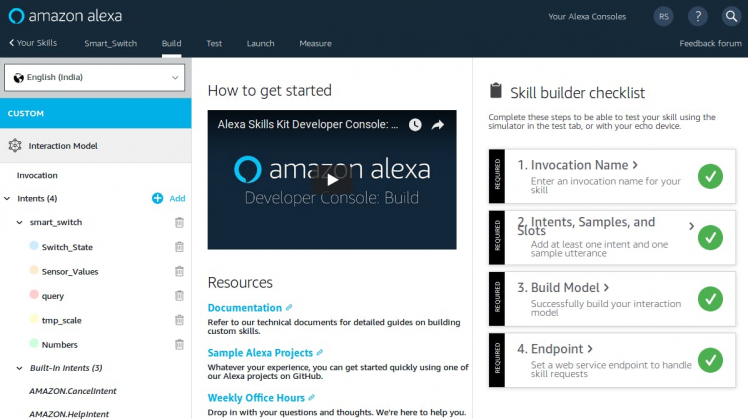Select the Numbers slot
The image size is (748, 419).
pos(60,345)
